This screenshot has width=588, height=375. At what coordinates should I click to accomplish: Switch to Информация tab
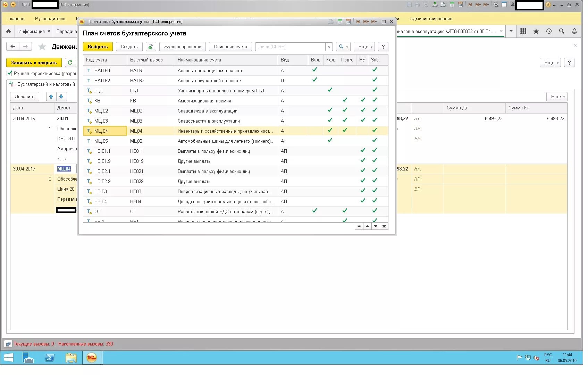click(x=32, y=31)
